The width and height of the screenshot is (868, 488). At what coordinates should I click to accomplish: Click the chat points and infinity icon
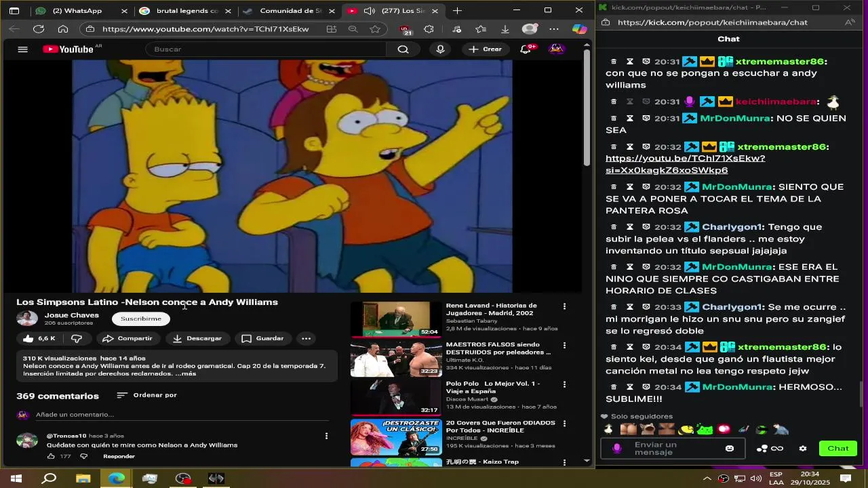click(x=770, y=449)
